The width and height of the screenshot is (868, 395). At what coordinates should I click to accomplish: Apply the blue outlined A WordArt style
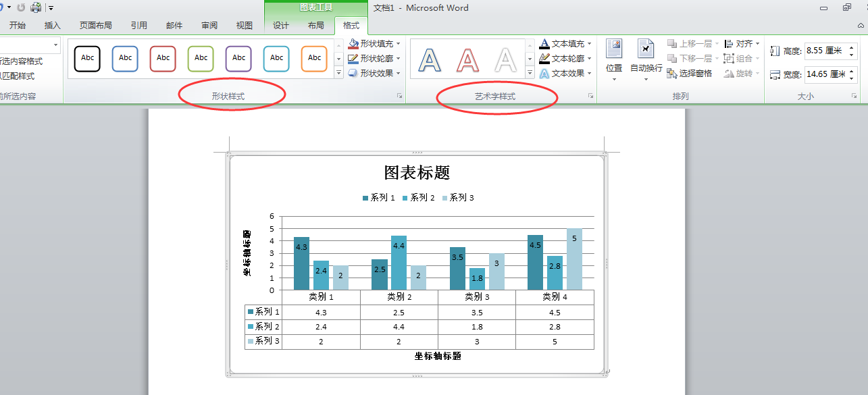click(x=430, y=59)
